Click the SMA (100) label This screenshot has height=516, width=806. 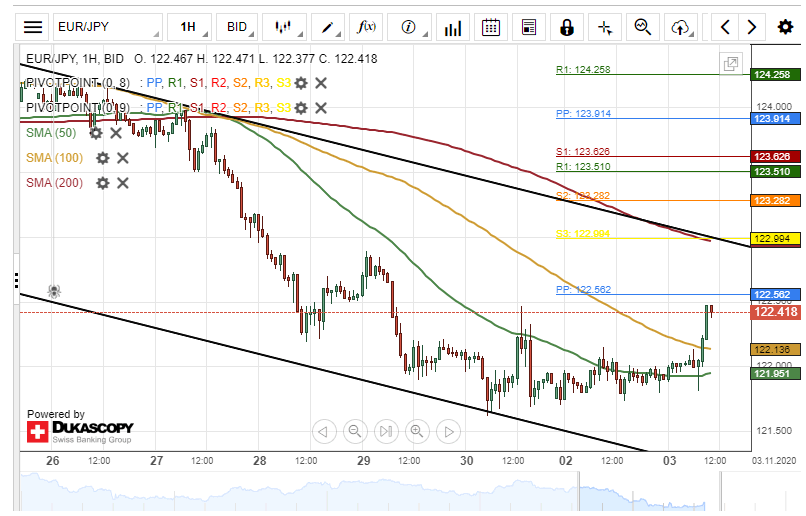[54, 158]
